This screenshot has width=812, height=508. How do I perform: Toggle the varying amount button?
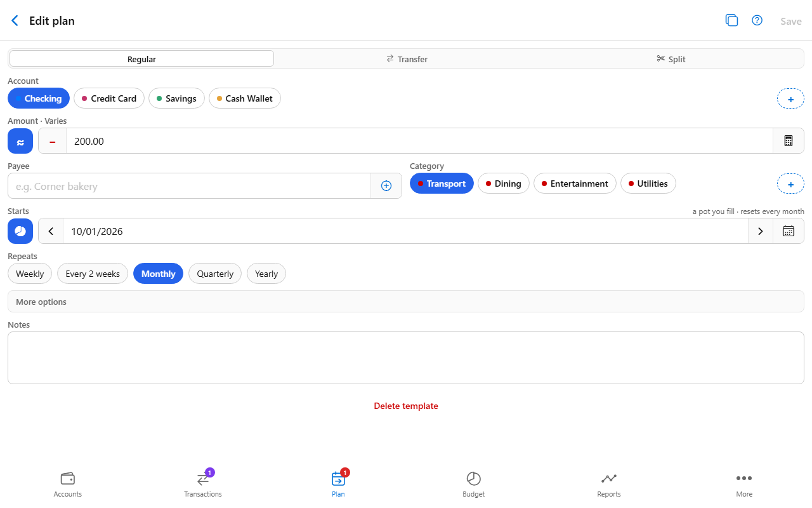(20, 141)
